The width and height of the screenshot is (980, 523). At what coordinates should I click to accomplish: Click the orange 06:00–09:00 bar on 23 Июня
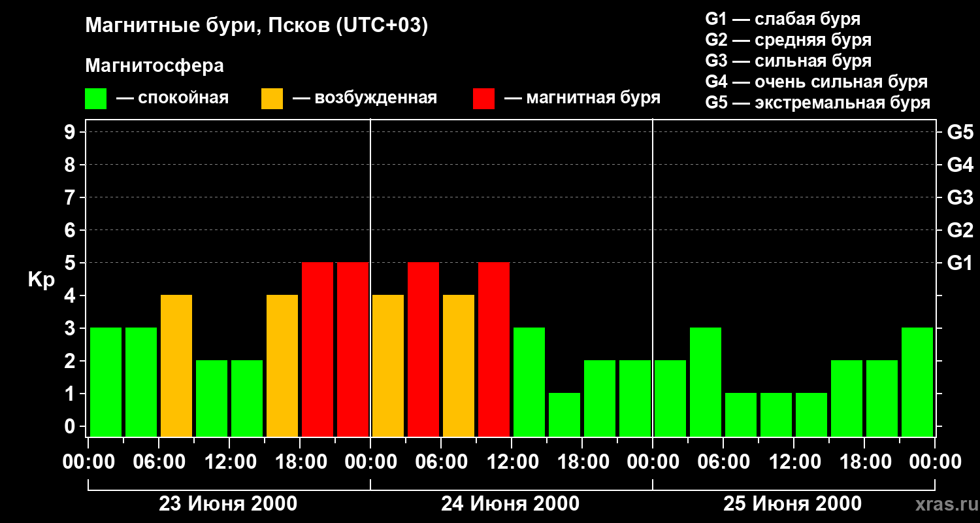pyautogui.click(x=176, y=365)
